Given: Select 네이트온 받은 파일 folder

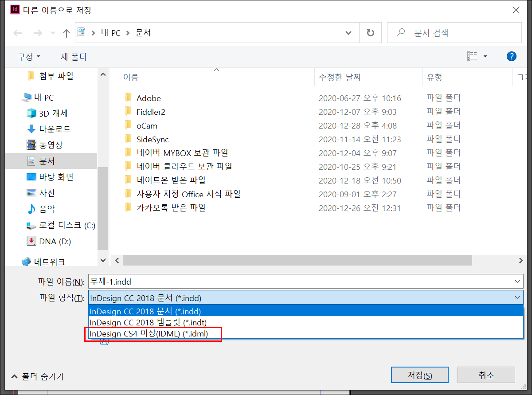Looking at the screenshot, I should (x=171, y=180).
